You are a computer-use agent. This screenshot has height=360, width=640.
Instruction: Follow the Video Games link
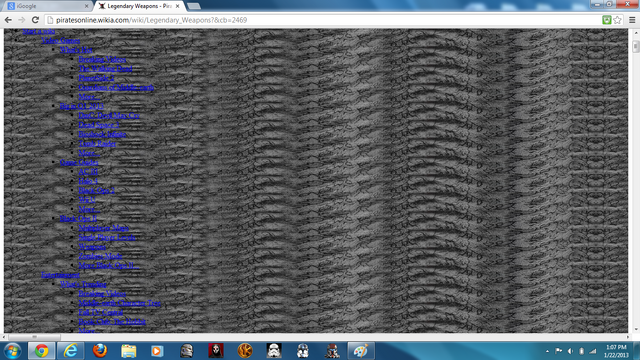pyautogui.click(x=60, y=40)
